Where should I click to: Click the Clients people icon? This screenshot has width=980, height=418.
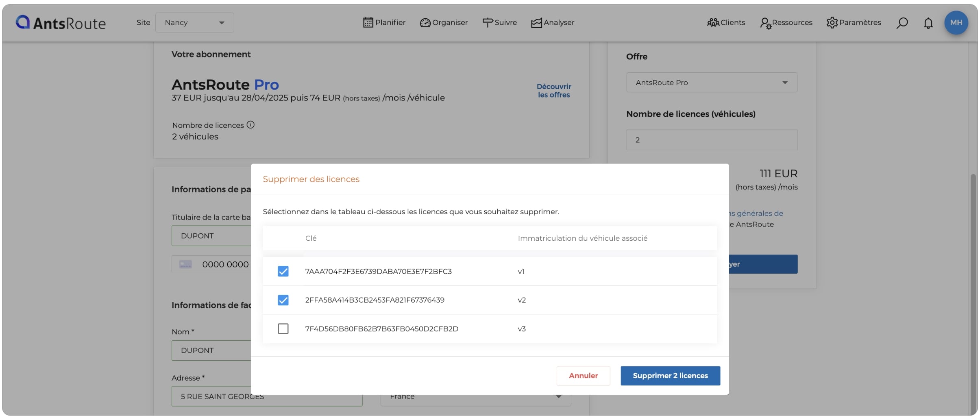pos(713,22)
